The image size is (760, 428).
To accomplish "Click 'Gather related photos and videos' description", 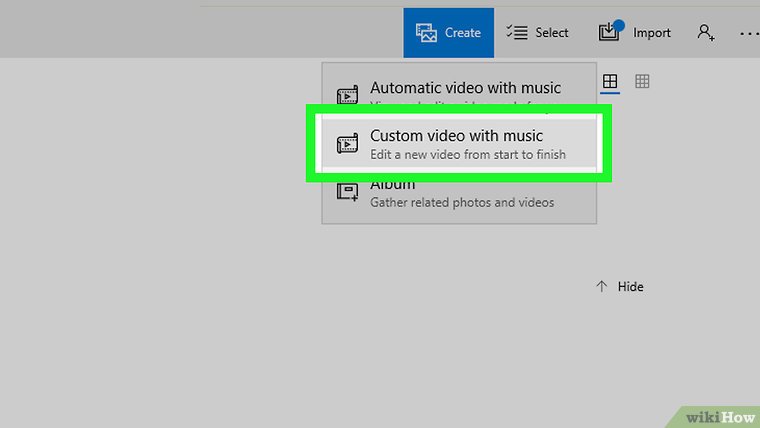I will pos(462,202).
